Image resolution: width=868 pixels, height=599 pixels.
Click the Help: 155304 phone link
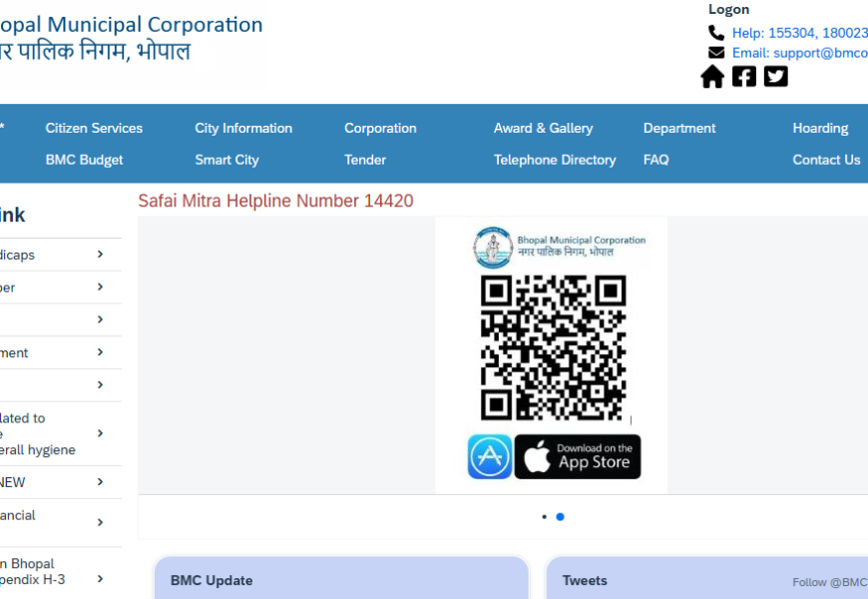pyautogui.click(x=800, y=33)
